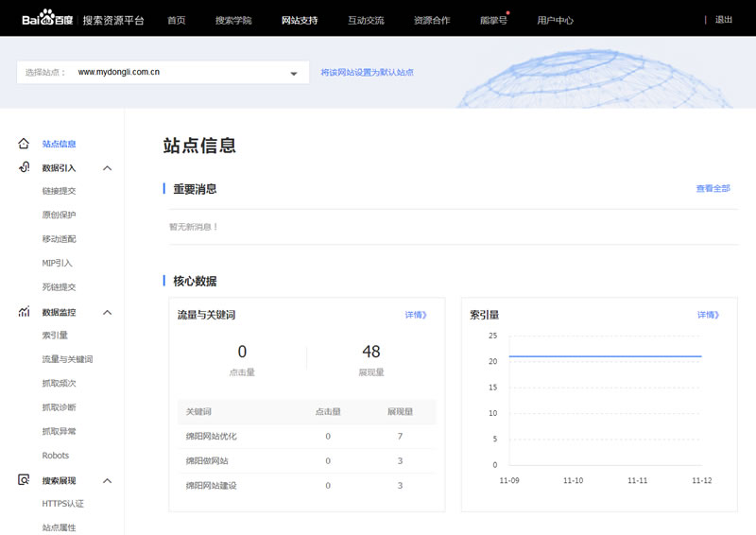The image size is (756, 535).
Task: Collapse the 数据引入 section chevron
Action: 108,168
